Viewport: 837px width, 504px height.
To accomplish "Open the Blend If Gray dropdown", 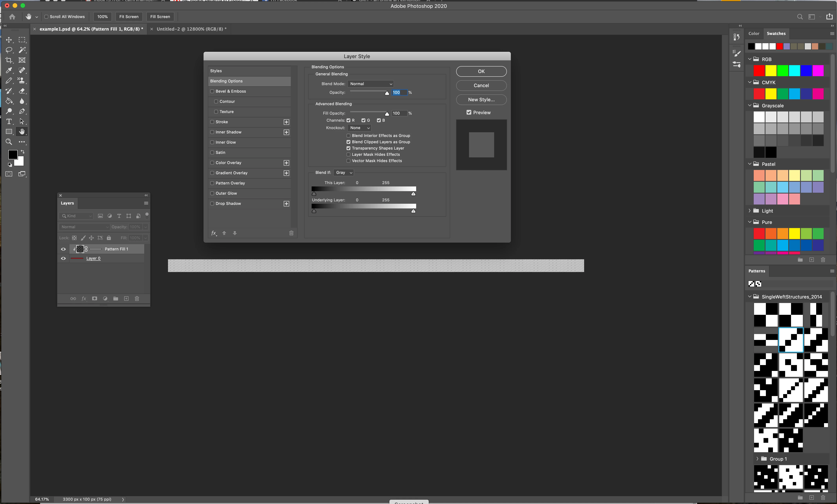I will [x=343, y=172].
